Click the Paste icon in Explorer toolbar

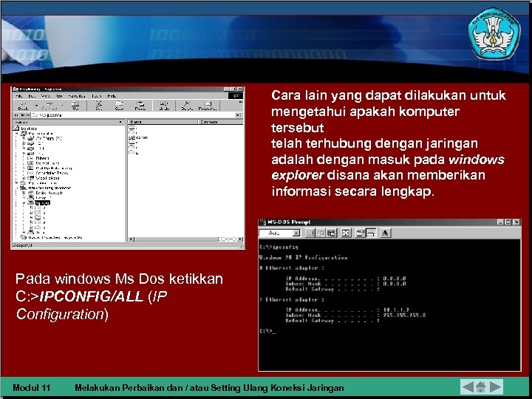pyautogui.click(x=140, y=106)
